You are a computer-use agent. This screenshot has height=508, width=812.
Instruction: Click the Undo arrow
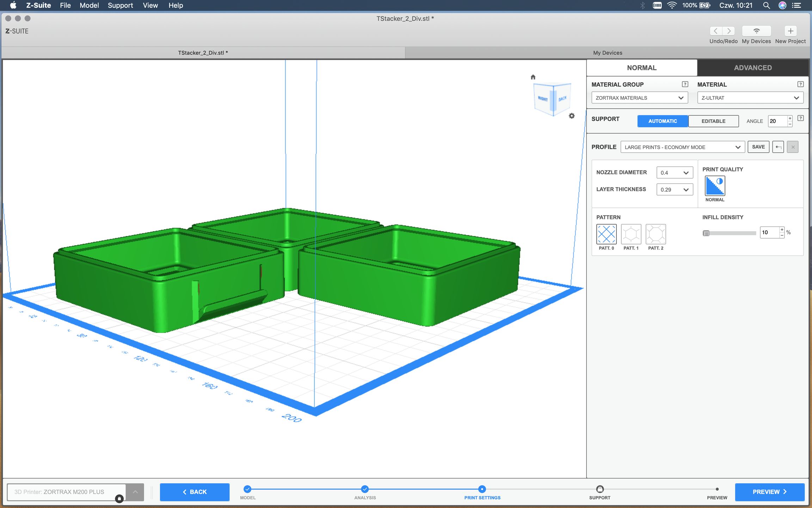tap(716, 31)
